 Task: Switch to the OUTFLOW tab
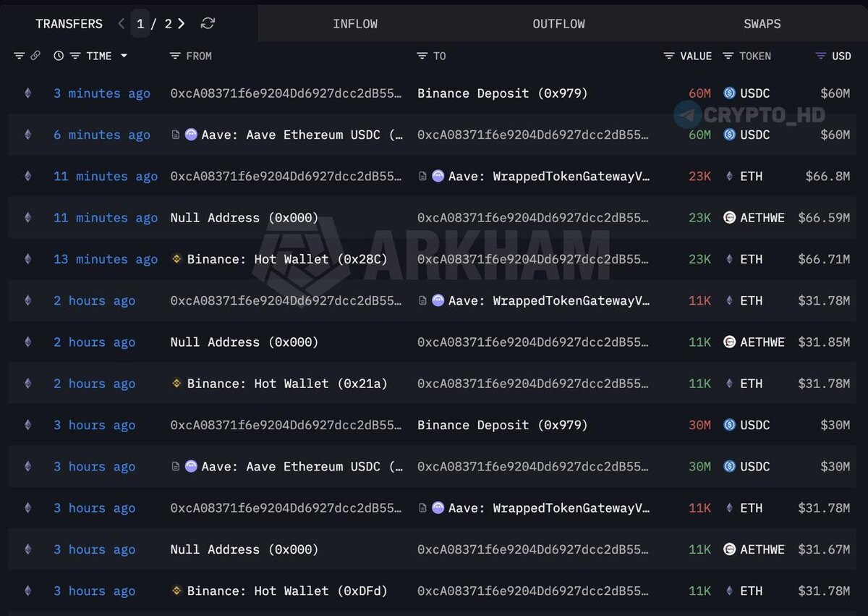(558, 24)
